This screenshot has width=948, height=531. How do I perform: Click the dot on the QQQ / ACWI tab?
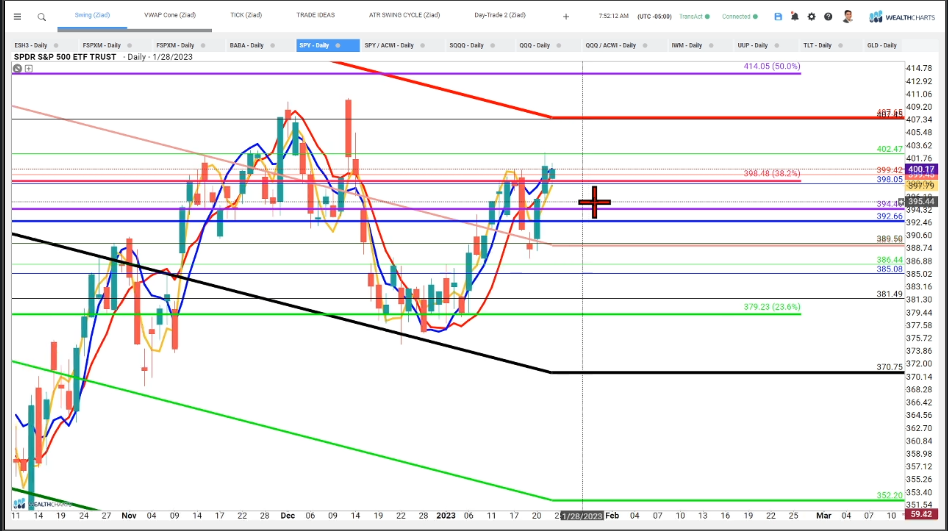[x=645, y=45]
